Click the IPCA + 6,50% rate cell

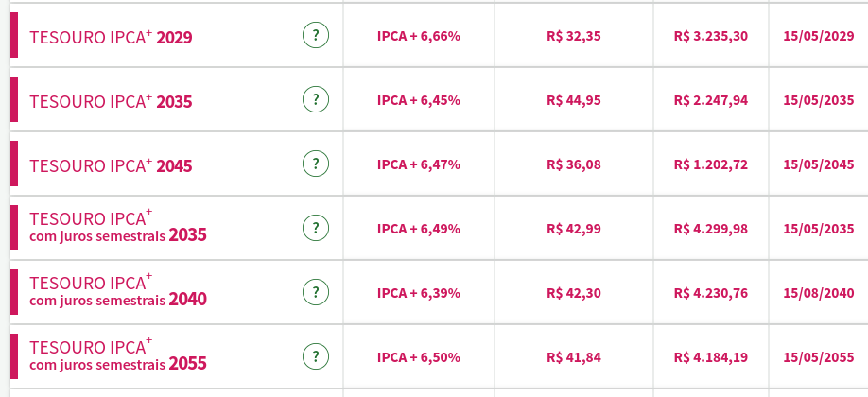point(418,357)
